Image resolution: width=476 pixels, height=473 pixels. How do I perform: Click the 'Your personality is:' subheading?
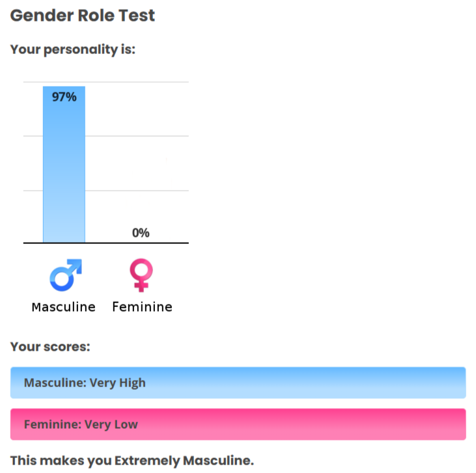(73, 49)
